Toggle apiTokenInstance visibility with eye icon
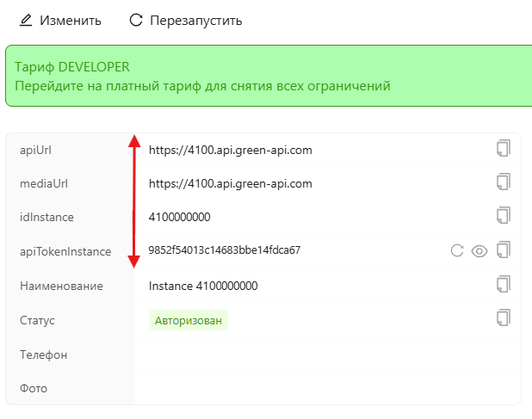Image resolution: width=532 pixels, height=419 pixels. pos(479,251)
